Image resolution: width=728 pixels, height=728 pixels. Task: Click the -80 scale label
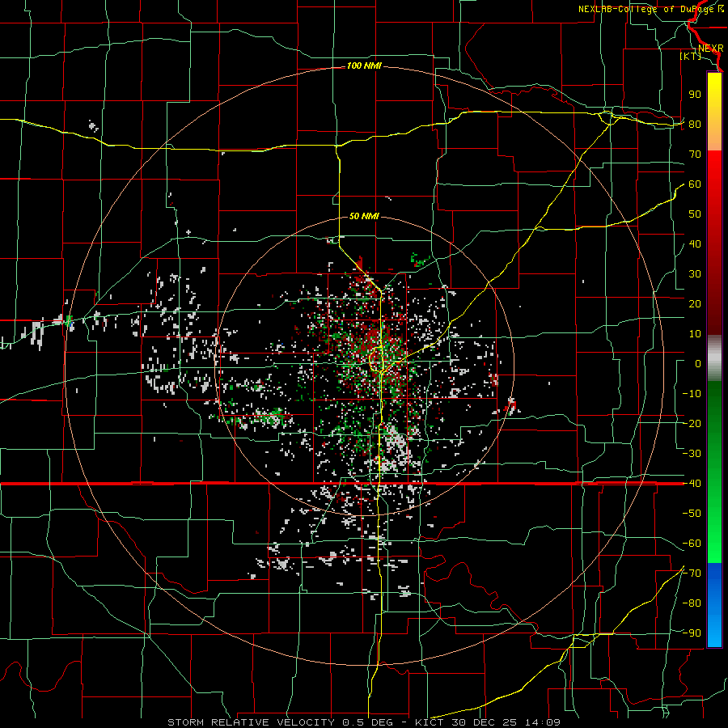(x=692, y=603)
